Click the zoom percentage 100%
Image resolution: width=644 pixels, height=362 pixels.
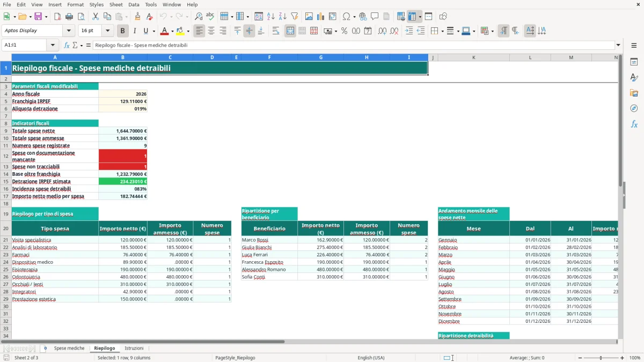click(x=634, y=358)
